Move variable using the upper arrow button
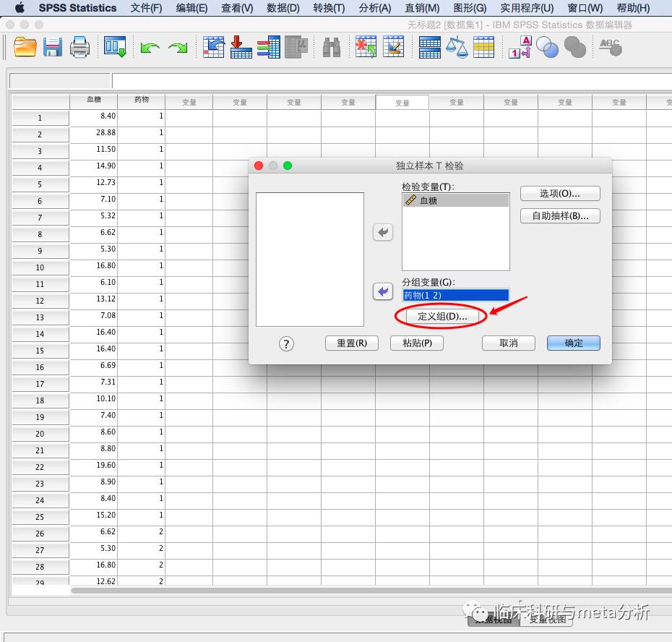The width and height of the screenshot is (672, 642). [x=383, y=232]
